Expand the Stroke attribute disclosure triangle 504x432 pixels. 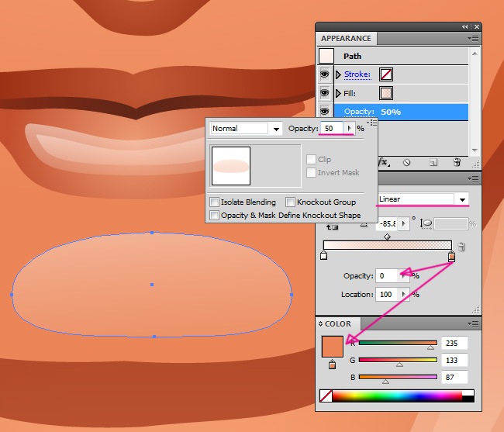[338, 74]
